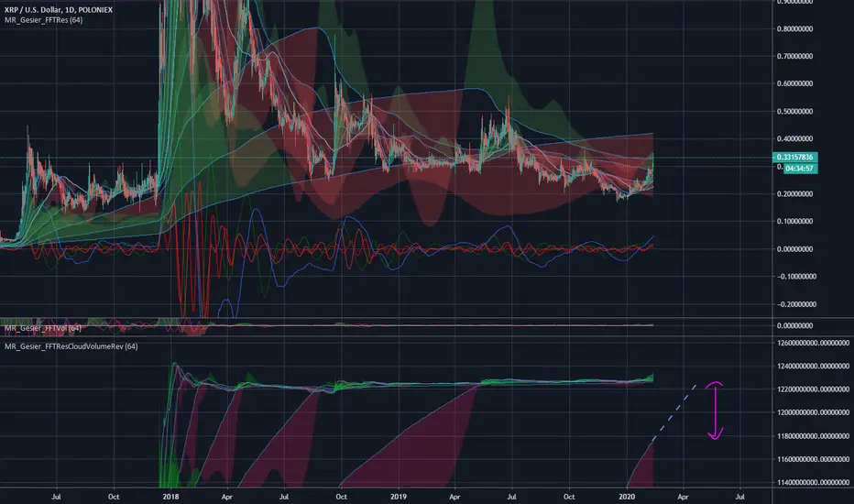
Task: Click the 11800000000 volume axis label
Action: [813, 436]
